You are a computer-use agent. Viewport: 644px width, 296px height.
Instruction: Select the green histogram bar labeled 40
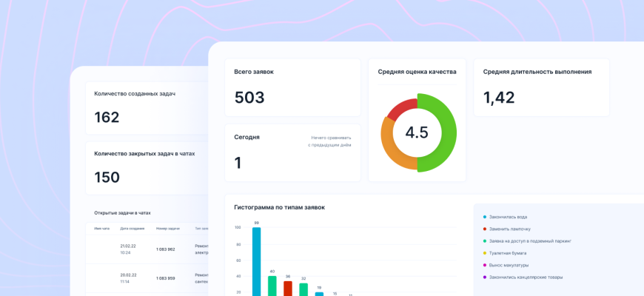272,286
